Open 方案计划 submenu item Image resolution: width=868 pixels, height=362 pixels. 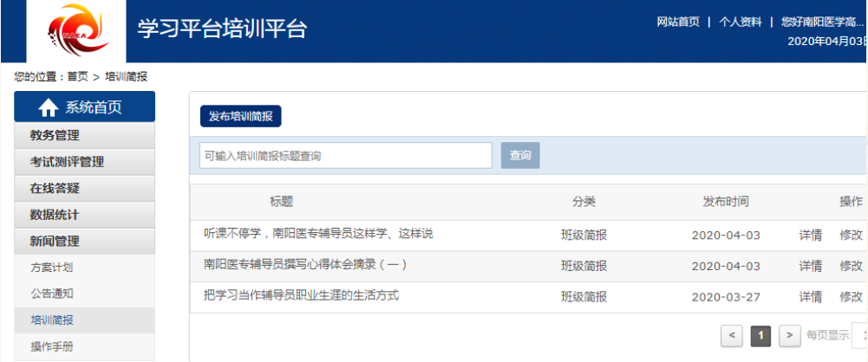pos(52,268)
